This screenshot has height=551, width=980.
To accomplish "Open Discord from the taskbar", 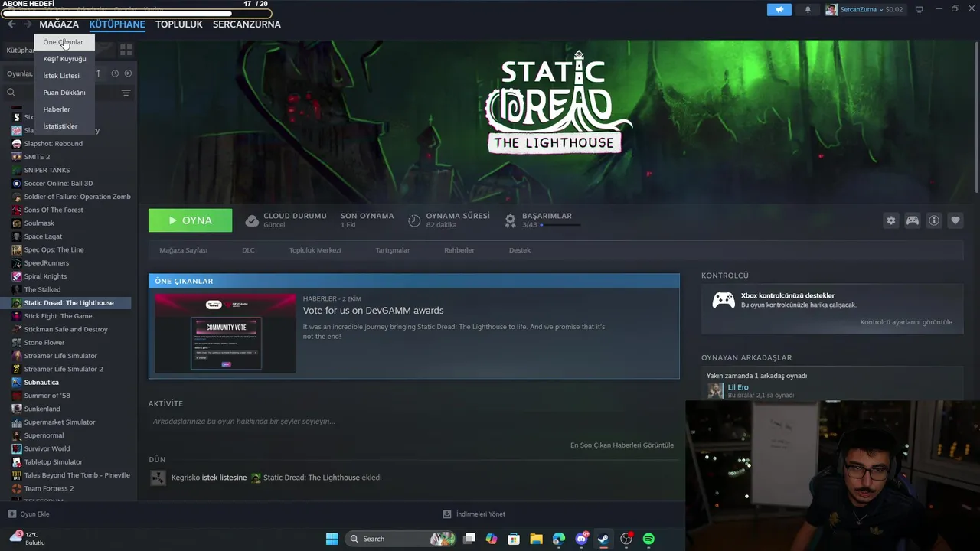I will [x=581, y=539].
